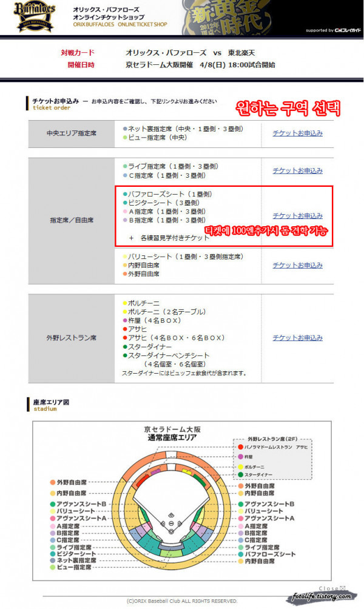The image size is (364, 609).
Task: Click 外野レストラン席(2F) legend box title
Action: tap(272, 439)
